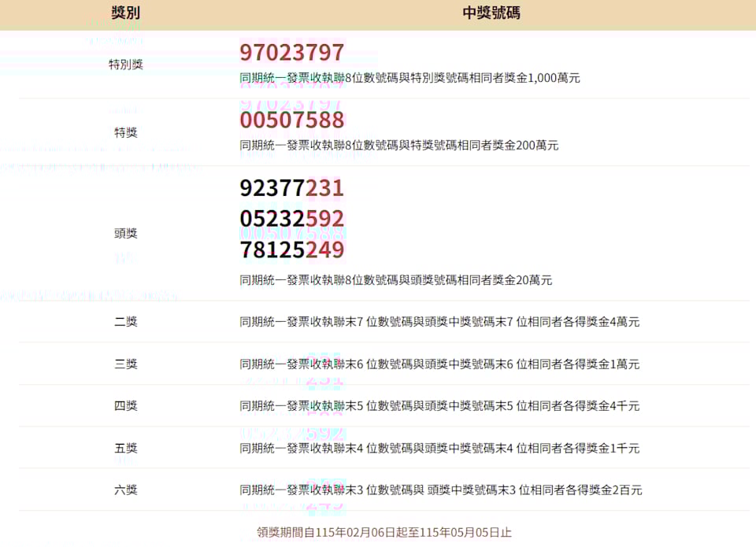Click the 200萬元 prize description text
756x547 pixels.
click(x=399, y=146)
